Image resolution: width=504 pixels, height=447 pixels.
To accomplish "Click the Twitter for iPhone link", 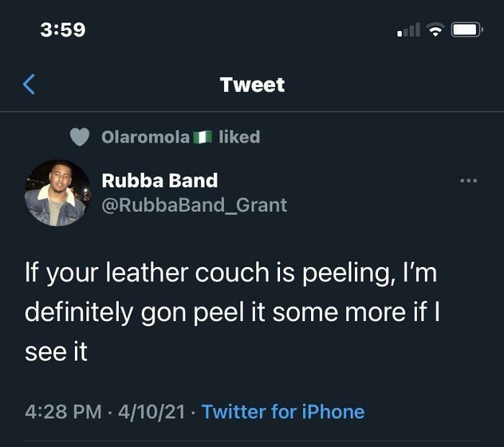I will point(283,412).
